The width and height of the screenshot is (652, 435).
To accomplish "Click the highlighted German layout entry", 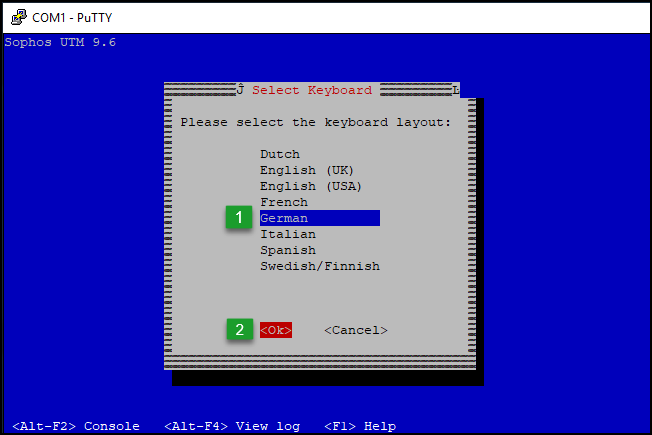I will pyautogui.click(x=319, y=218).
